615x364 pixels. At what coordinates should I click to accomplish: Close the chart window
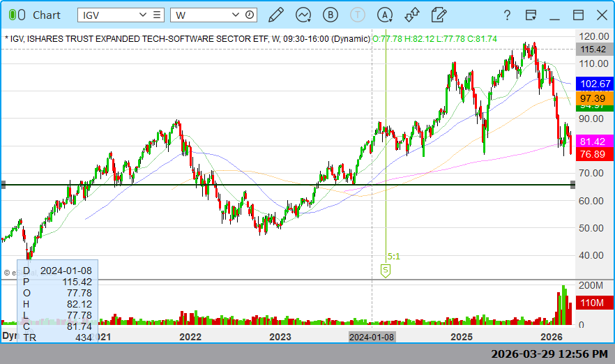(602, 15)
